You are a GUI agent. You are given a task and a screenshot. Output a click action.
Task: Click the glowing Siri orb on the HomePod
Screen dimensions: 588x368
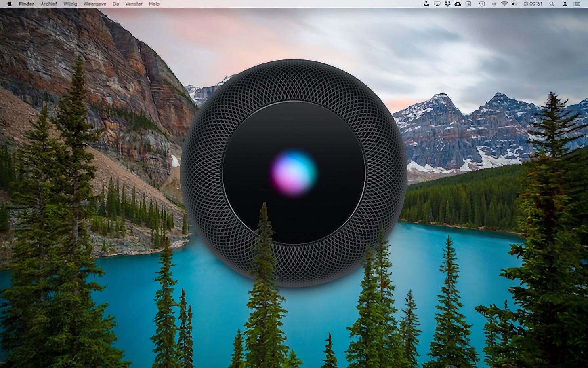(294, 172)
